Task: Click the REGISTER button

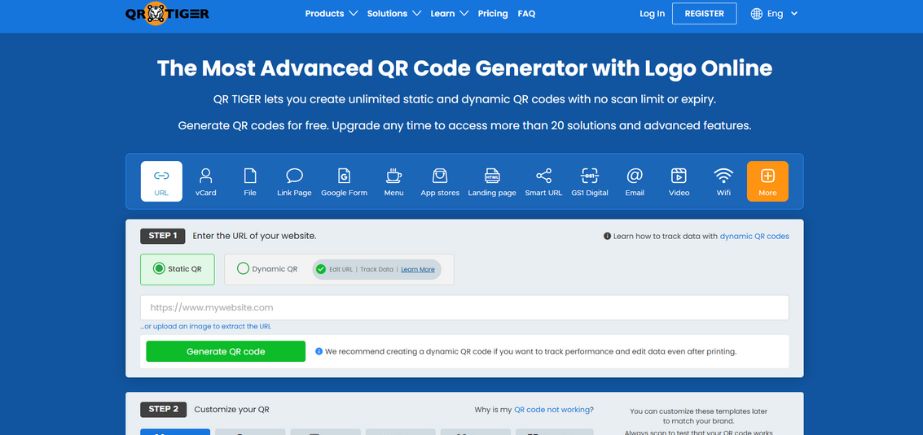Action: click(x=704, y=14)
